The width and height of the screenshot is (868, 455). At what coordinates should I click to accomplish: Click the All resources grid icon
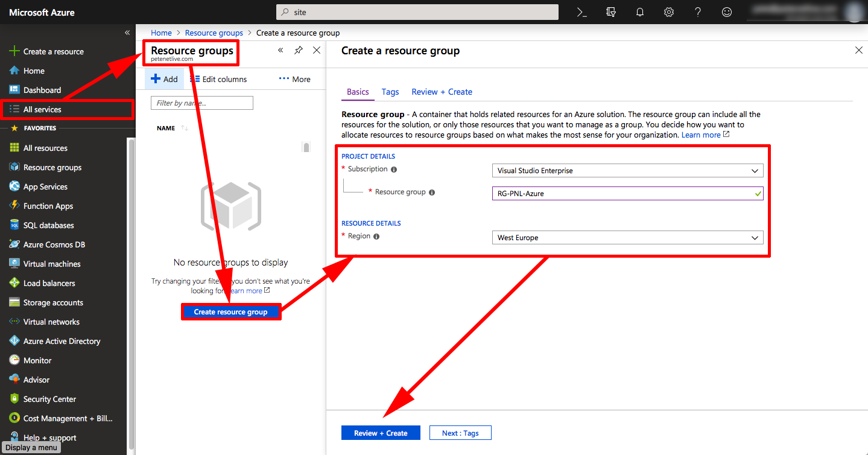point(14,148)
